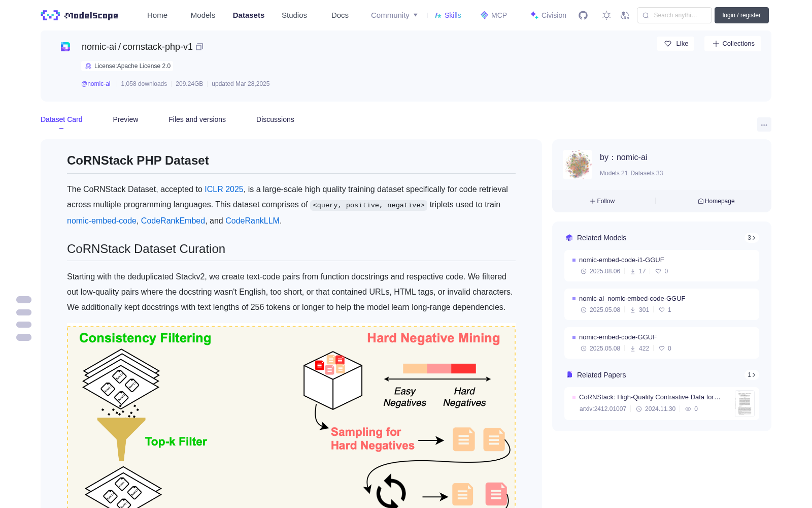This screenshot has height=508, width=812.
Task: Add dataset to Collections
Action: (733, 44)
